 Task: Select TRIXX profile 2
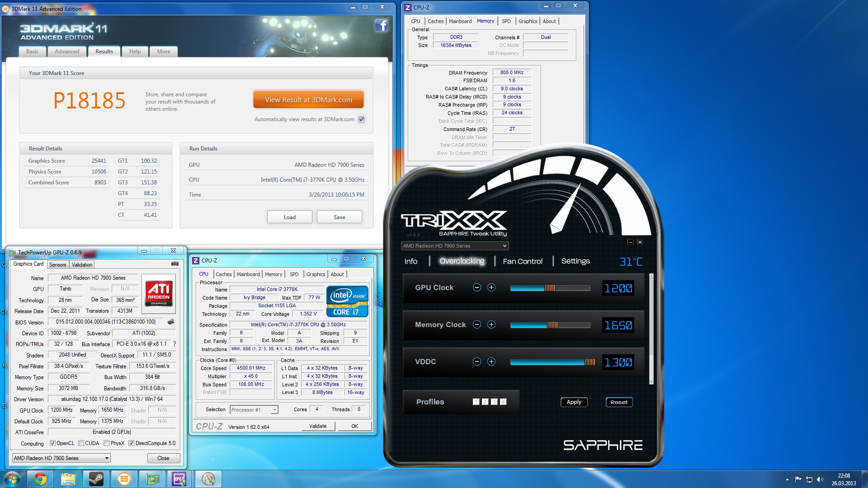click(x=485, y=402)
